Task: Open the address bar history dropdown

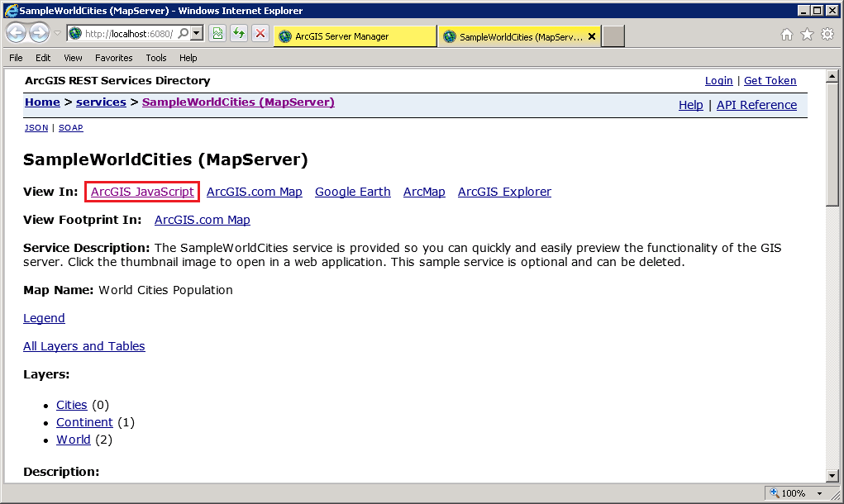Action: [x=196, y=33]
